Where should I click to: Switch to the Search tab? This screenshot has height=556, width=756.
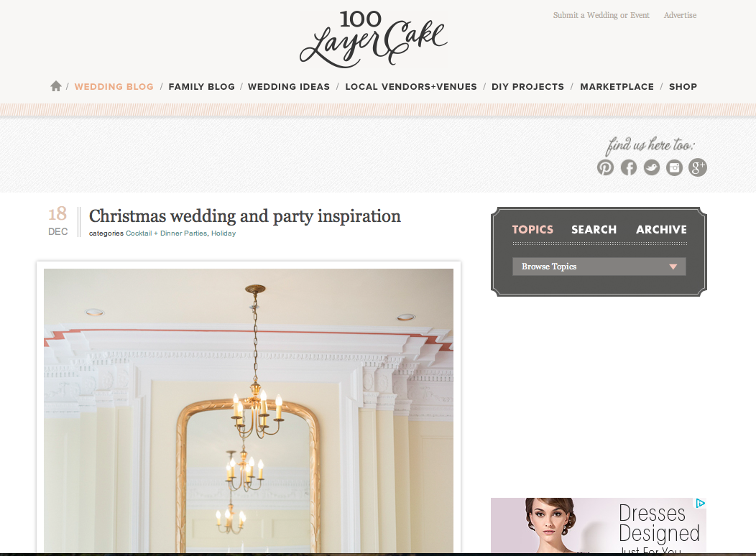click(594, 230)
